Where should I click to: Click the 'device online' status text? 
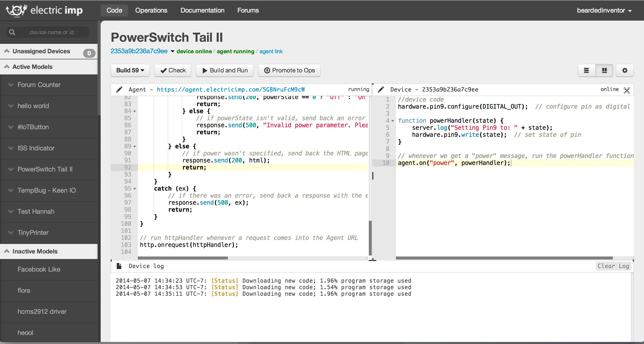194,51
